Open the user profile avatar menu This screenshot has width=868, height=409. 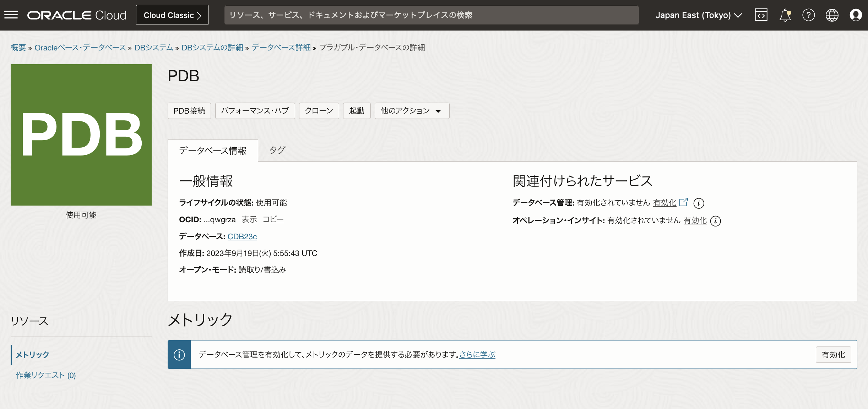pyautogui.click(x=856, y=15)
